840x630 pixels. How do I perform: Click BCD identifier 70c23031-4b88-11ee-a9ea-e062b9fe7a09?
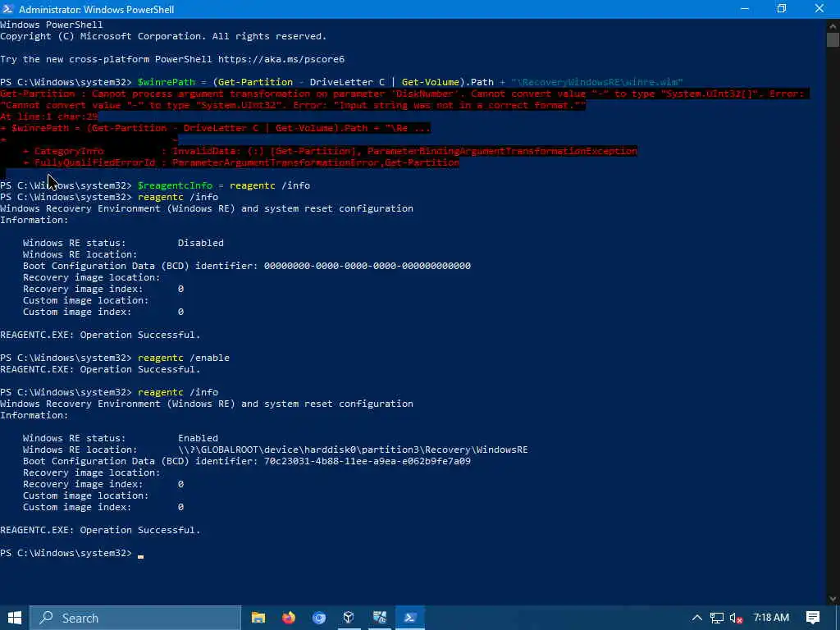(x=367, y=461)
